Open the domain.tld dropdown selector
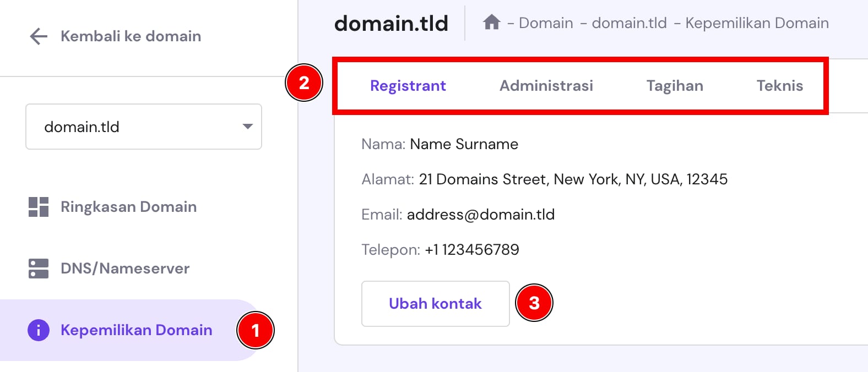868x372 pixels. click(143, 127)
